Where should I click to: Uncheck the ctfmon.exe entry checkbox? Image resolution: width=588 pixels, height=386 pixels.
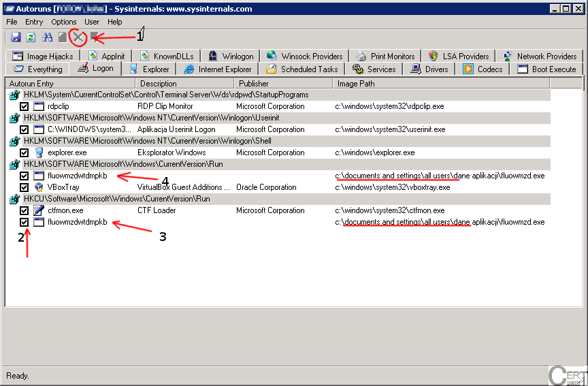point(24,210)
